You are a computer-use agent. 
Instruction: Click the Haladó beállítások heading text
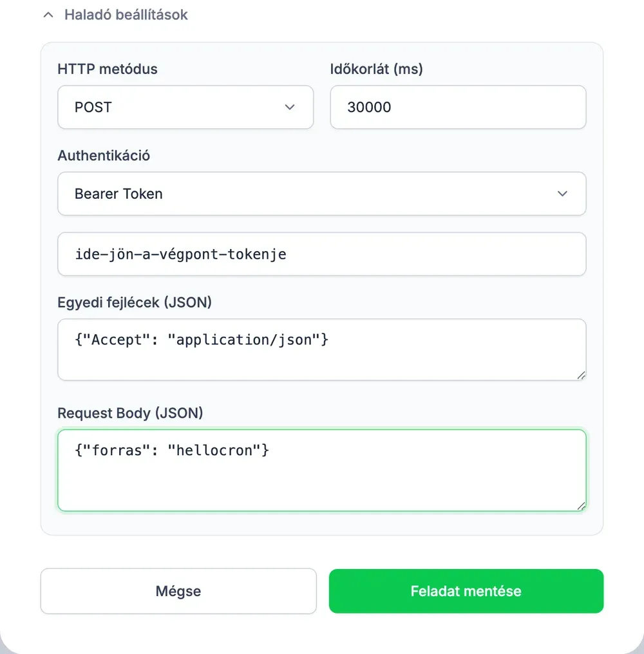126,15
